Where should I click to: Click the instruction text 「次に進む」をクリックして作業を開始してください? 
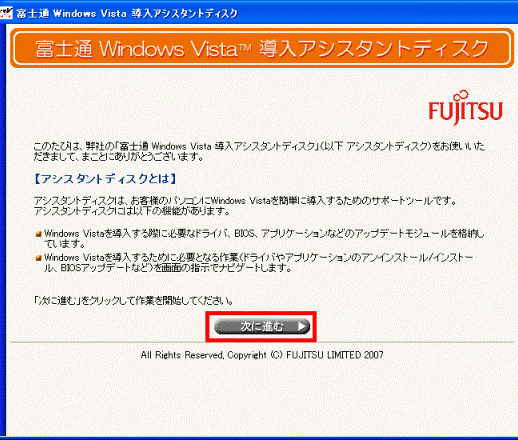point(134,301)
